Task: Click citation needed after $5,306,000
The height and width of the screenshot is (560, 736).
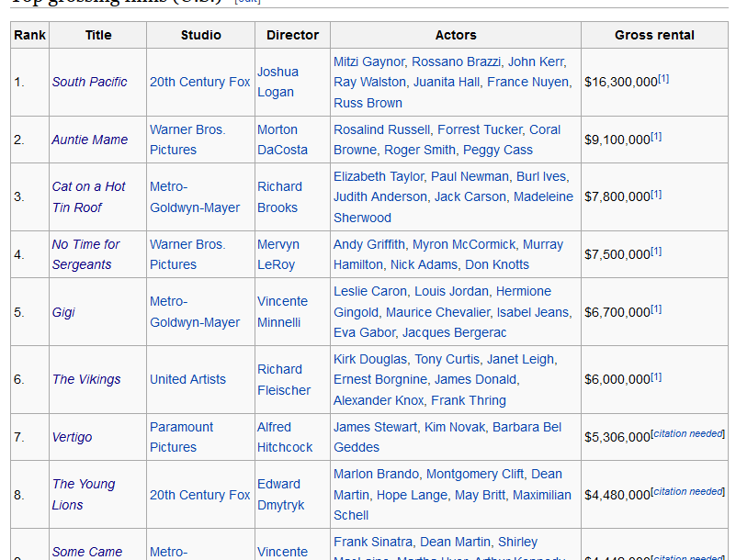Action: pos(687,434)
